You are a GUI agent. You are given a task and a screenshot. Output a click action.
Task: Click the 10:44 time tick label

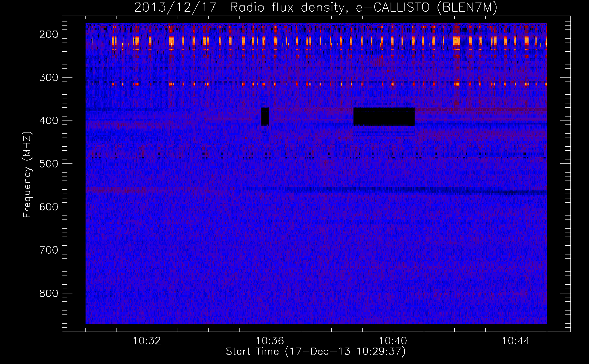click(516, 341)
